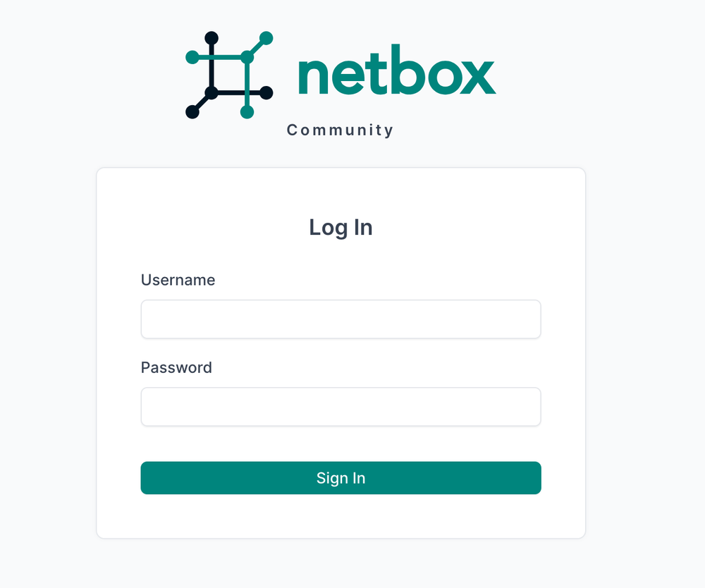Image resolution: width=705 pixels, height=588 pixels.
Task: Click the Community label under the logo
Action: [x=340, y=130]
